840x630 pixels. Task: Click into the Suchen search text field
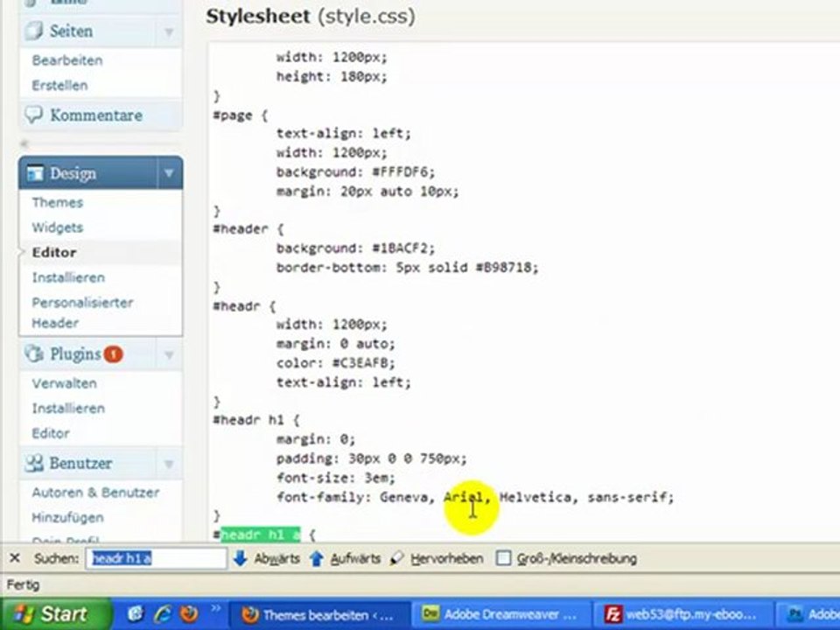coord(156,558)
